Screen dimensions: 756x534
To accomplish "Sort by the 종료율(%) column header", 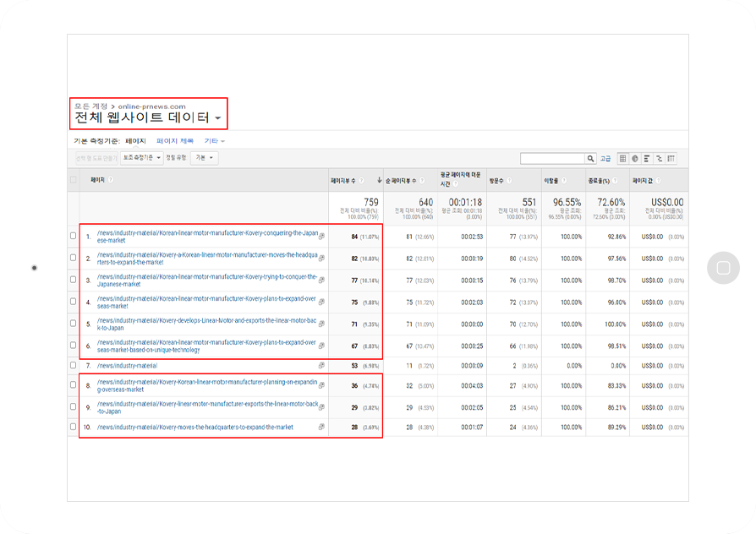I will [599, 181].
